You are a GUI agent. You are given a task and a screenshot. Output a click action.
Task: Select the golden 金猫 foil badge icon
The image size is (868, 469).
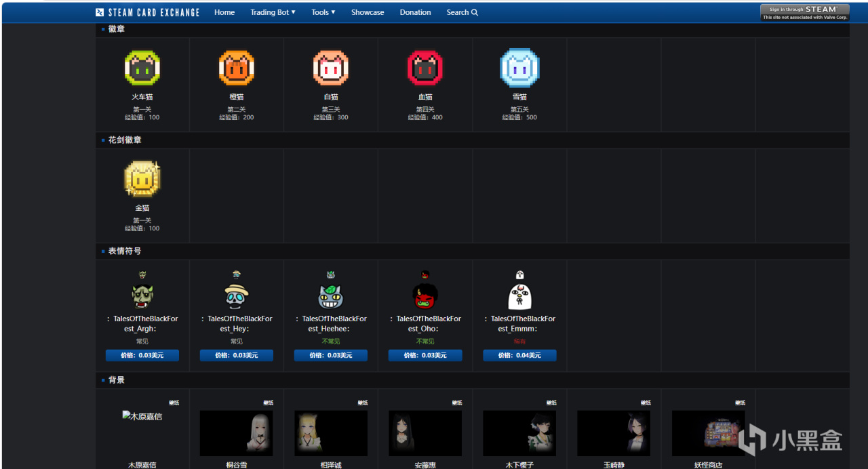[142, 179]
